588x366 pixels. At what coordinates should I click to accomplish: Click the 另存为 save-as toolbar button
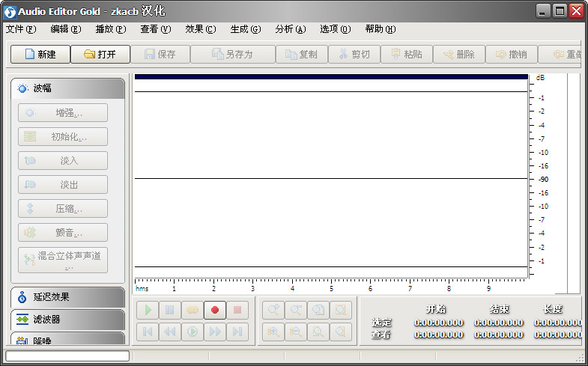(233, 55)
